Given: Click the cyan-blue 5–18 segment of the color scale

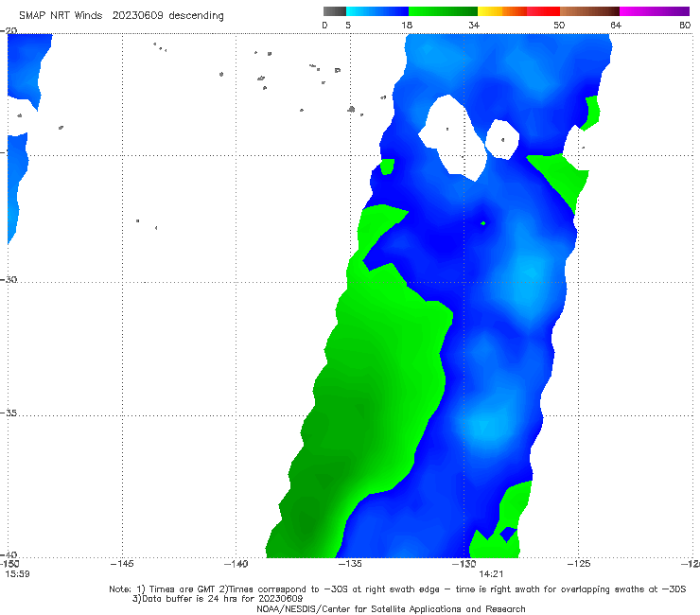Looking at the screenshot, I should click(x=377, y=11).
